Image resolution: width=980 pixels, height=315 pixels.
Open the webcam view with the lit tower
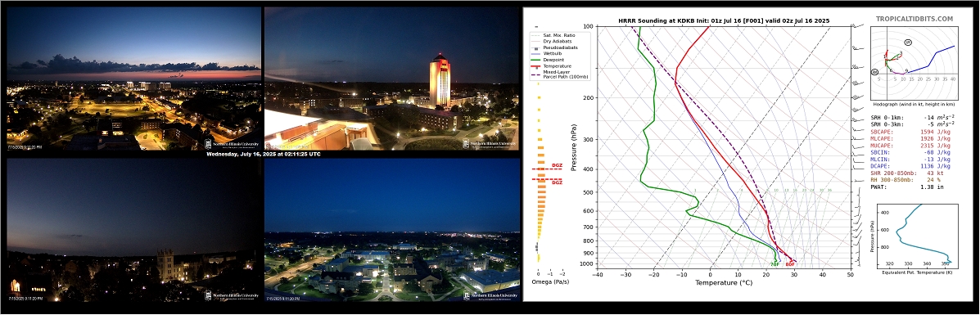click(392, 79)
